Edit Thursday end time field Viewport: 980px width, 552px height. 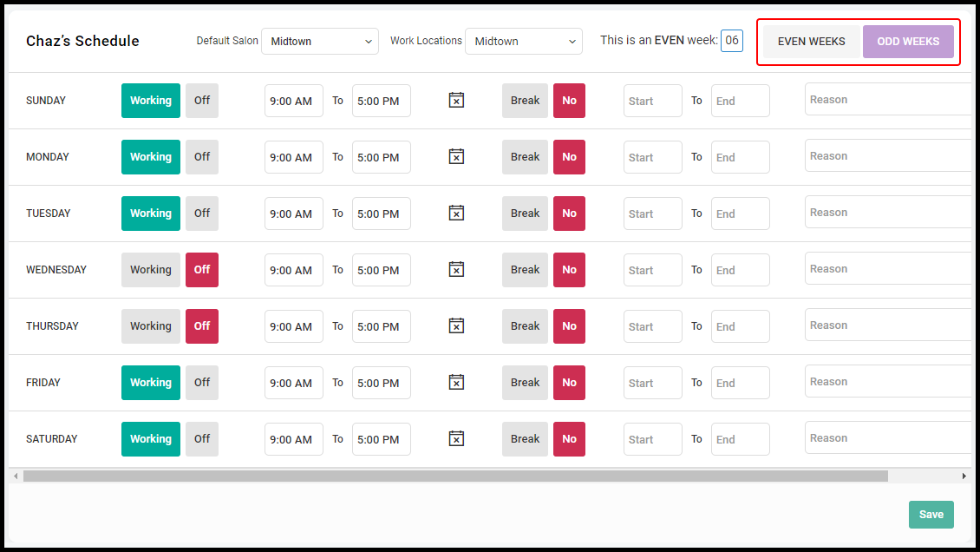(x=382, y=326)
